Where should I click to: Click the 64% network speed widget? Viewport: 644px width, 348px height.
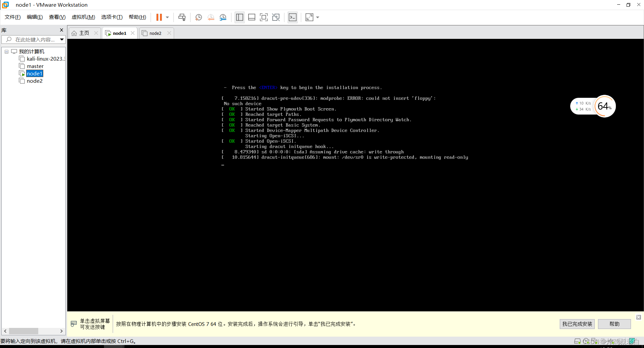(x=593, y=106)
